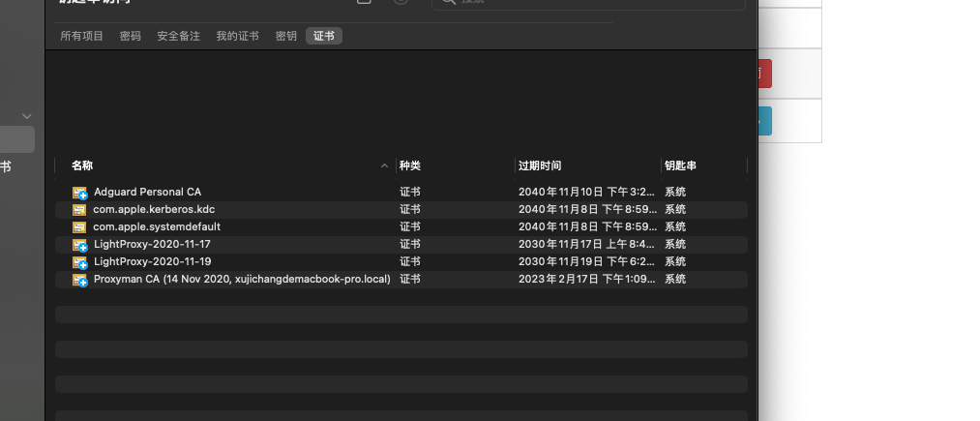Select the active 证书 tab
Image resolution: width=980 pixels, height=421 pixels.
324,36
